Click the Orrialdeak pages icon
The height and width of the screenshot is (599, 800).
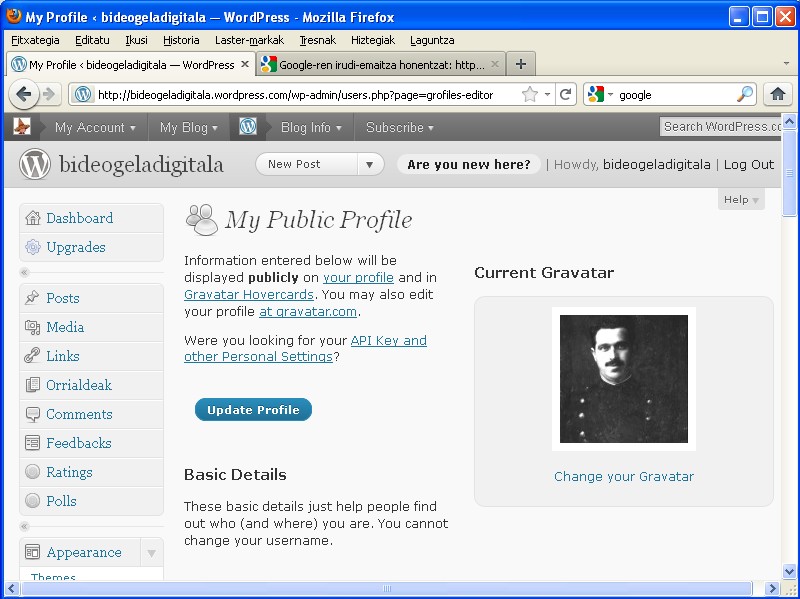[x=32, y=385]
